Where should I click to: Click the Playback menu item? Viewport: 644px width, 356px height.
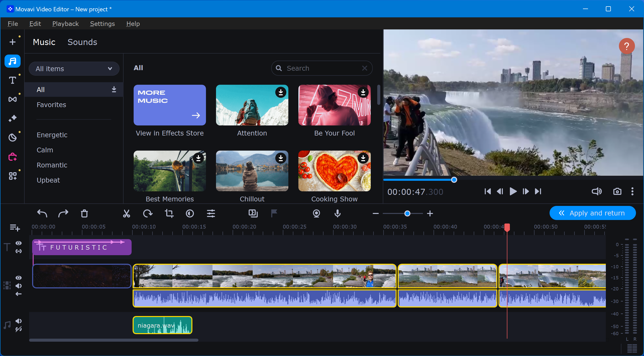point(66,24)
